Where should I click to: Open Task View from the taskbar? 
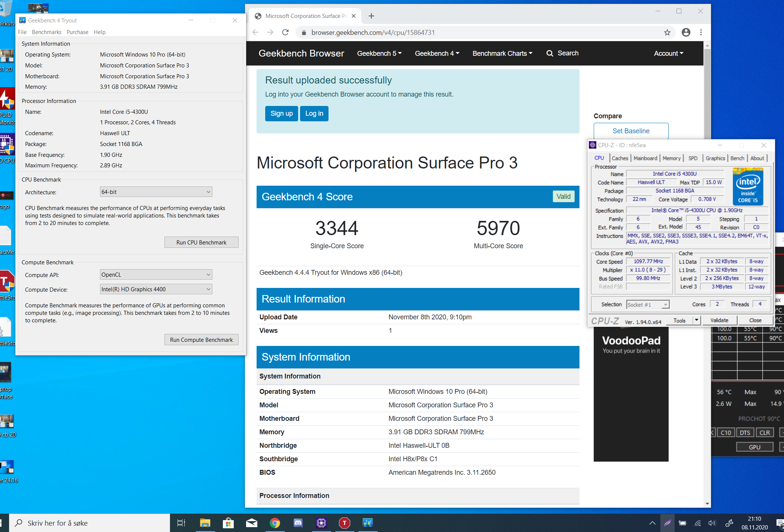181,523
